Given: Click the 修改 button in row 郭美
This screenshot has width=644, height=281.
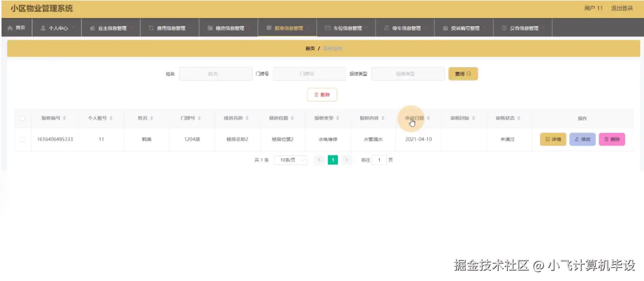Looking at the screenshot, I should click(583, 139).
